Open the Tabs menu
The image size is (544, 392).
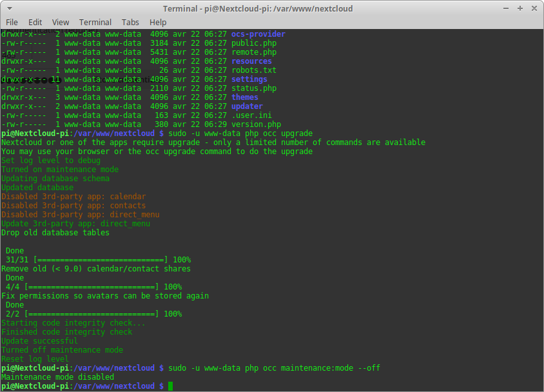(130, 22)
